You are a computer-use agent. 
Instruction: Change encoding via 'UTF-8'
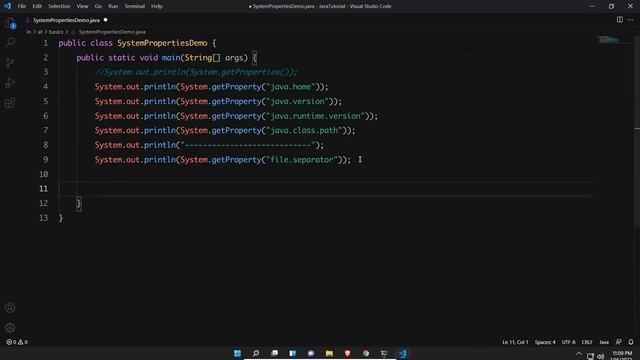[569, 342]
